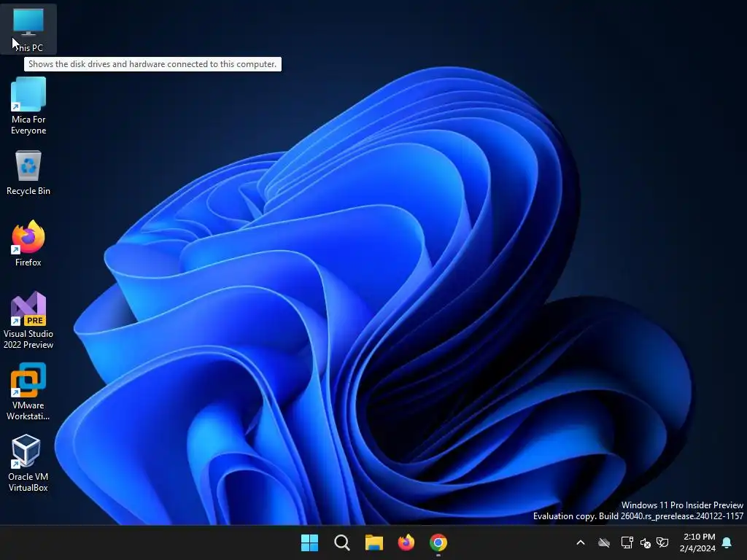
Task: Launch Firefox from the taskbar
Action: click(x=406, y=542)
